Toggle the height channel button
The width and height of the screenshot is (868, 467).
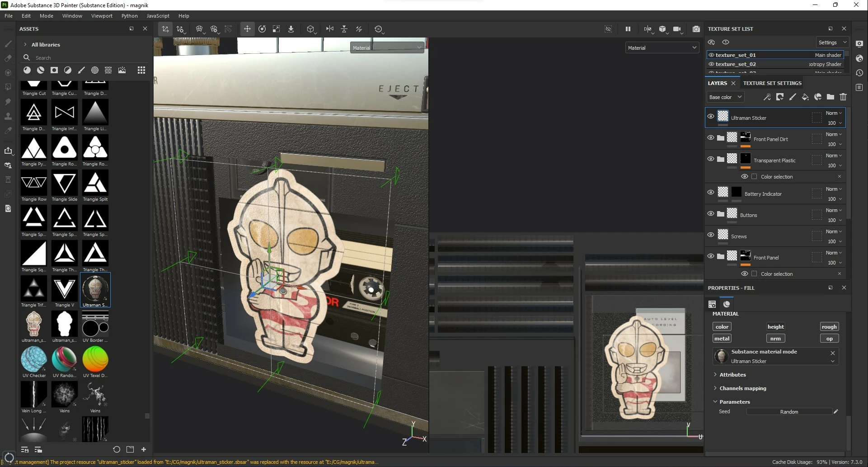(775, 327)
